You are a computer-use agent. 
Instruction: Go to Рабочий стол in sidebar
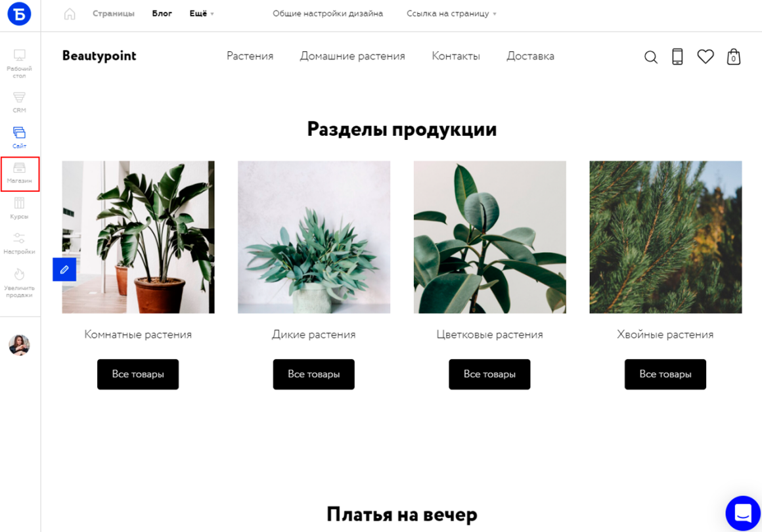pyautogui.click(x=20, y=64)
